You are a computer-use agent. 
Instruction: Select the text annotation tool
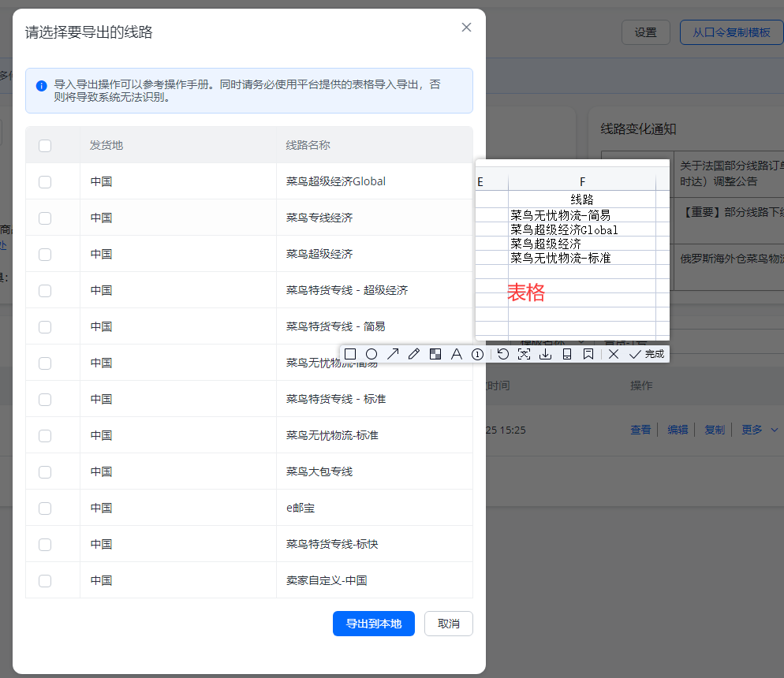click(x=457, y=354)
